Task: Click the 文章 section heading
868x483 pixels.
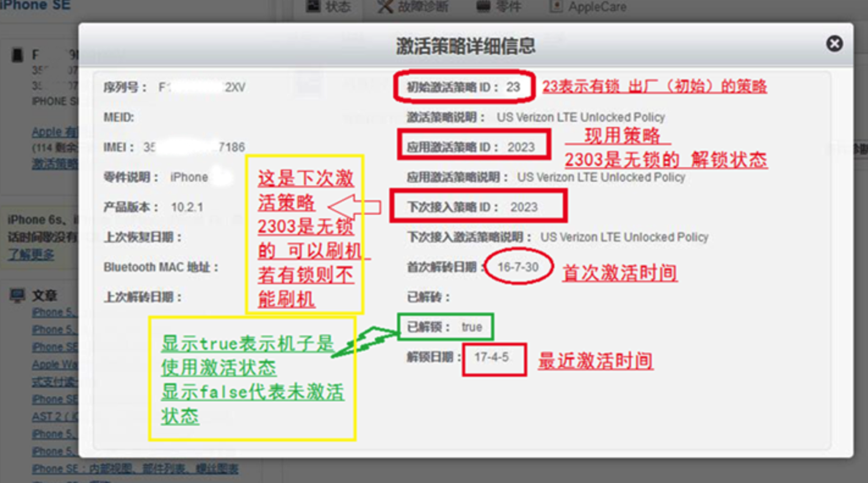Action: [45, 296]
